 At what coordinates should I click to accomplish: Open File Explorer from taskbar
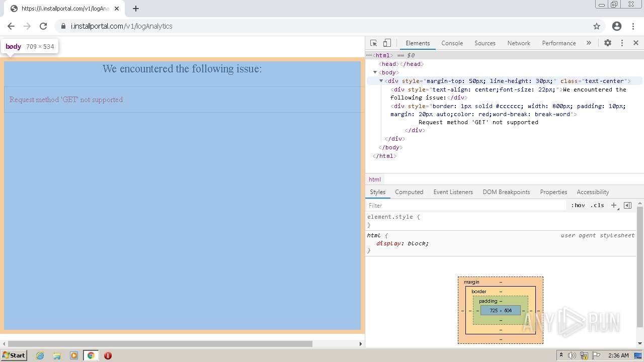(x=57, y=355)
